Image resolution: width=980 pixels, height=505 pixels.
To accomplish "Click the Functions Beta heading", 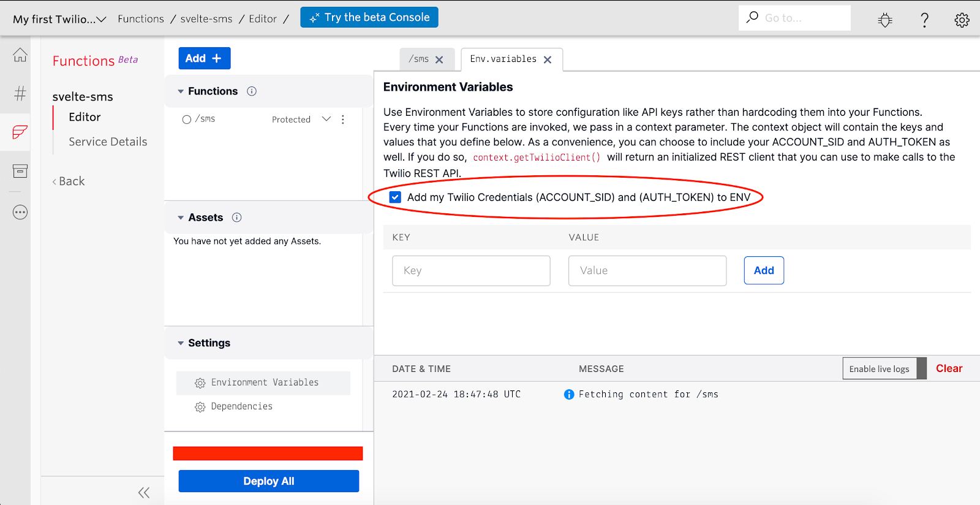I will (95, 61).
